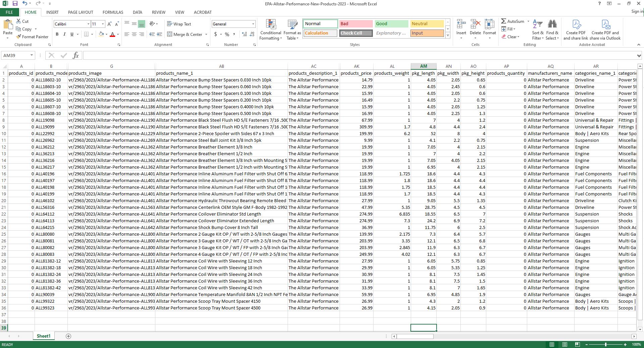Select column AM header
644x348 pixels.
coord(424,66)
